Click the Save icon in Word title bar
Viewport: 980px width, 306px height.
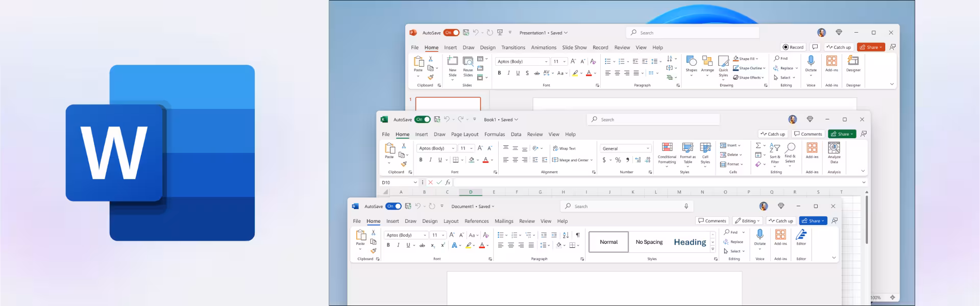pyautogui.click(x=408, y=206)
